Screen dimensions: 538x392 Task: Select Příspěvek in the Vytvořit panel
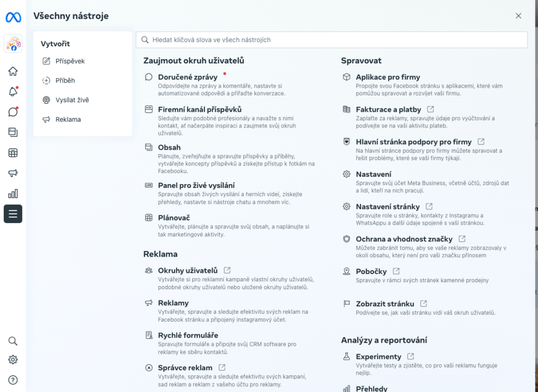pyautogui.click(x=70, y=61)
